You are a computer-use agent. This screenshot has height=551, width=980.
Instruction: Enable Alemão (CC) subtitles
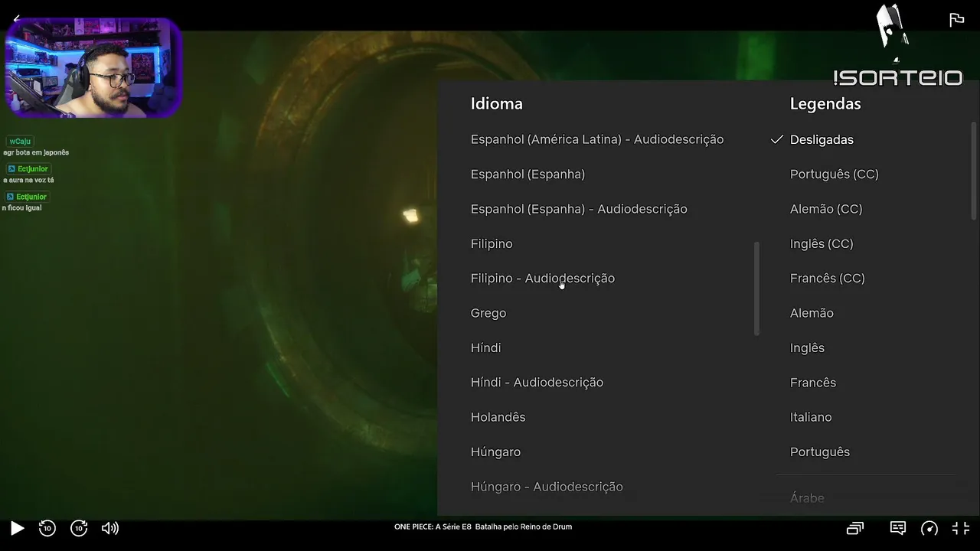tap(826, 209)
